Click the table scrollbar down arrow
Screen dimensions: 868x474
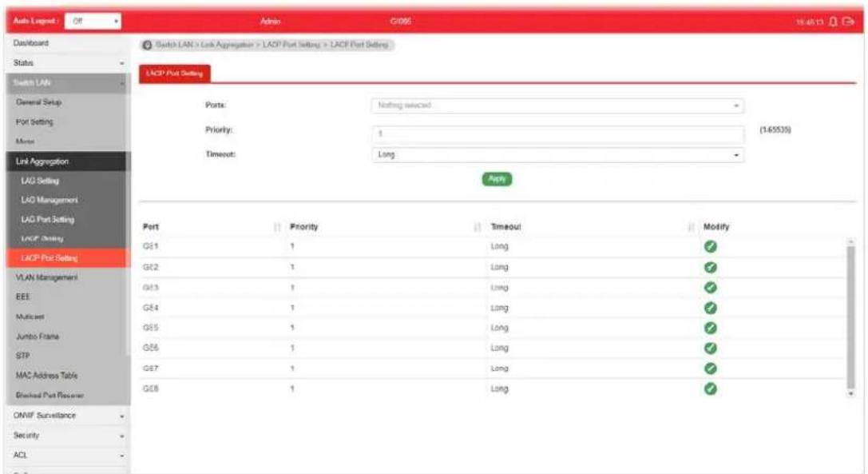pos(851,393)
